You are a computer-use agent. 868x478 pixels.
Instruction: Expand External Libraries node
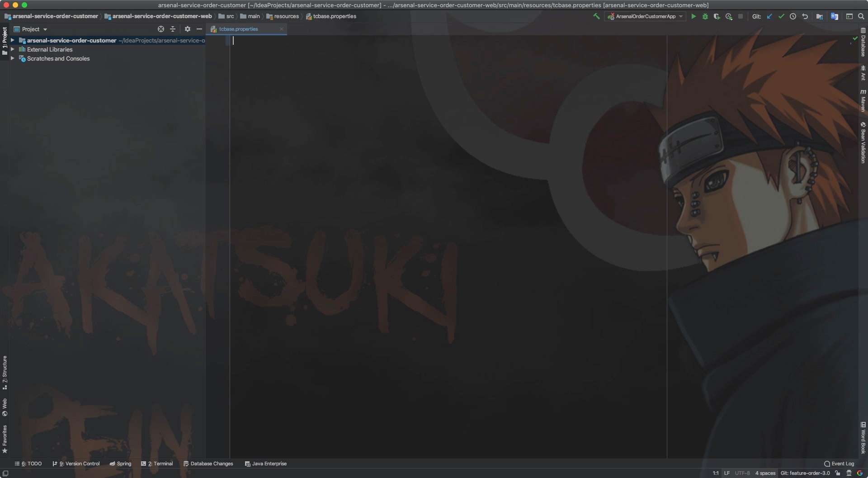click(13, 49)
